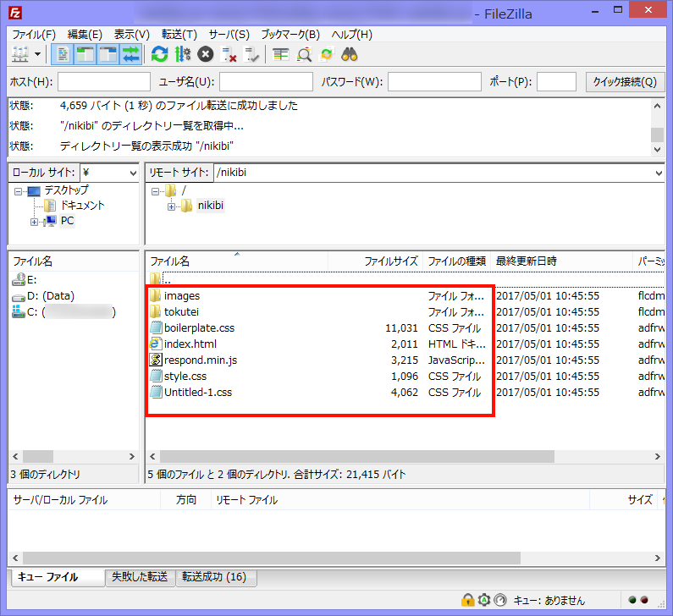
Task: Click remote file list horizontal scrollbar
Action: pos(356,456)
